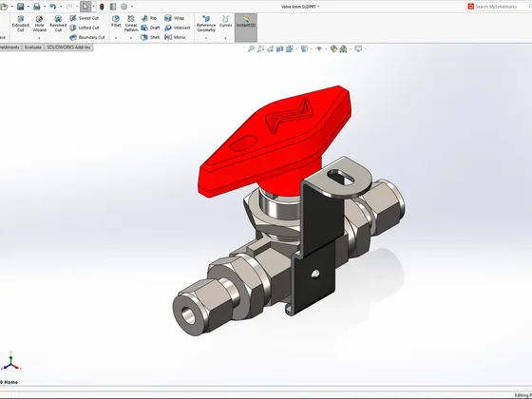
Task: Choose the Boundary Cut feature
Action: 87,37
